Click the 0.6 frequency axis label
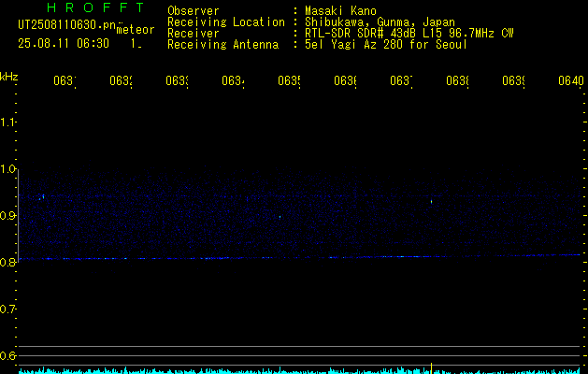Image resolution: width=588 pixels, height=374 pixels. [x=7, y=355]
